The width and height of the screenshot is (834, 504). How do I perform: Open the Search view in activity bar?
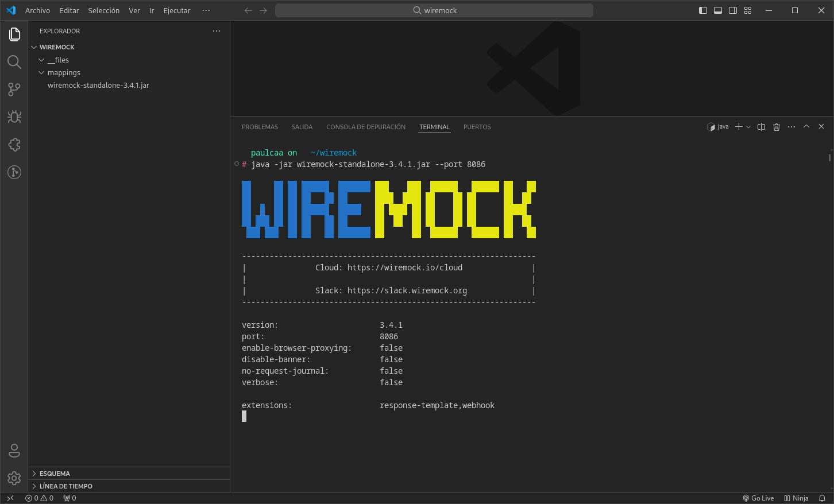[14, 62]
